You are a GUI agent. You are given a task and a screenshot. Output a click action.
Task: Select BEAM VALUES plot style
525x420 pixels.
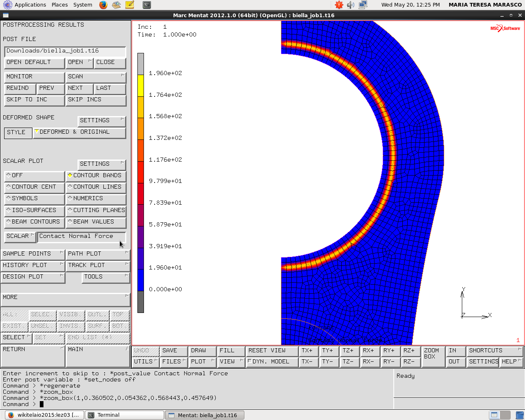pos(96,222)
